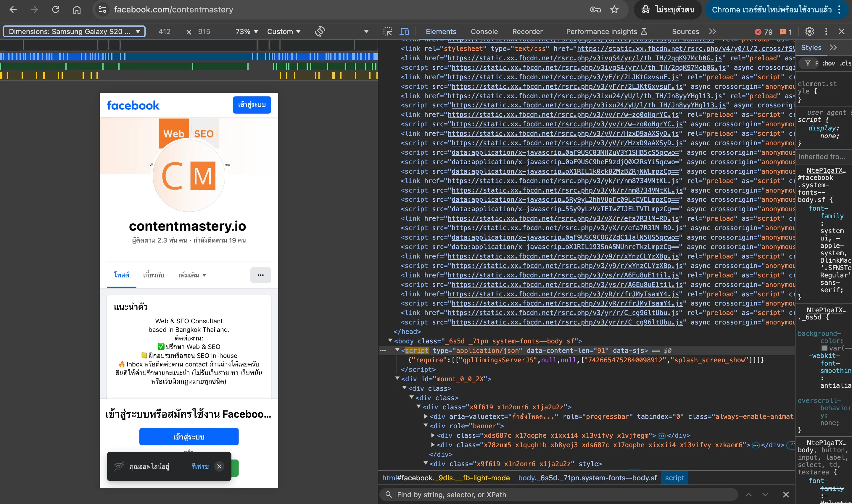The image size is (852, 504).
Task: Show more DevTools tabs chevron
Action: [713, 32]
